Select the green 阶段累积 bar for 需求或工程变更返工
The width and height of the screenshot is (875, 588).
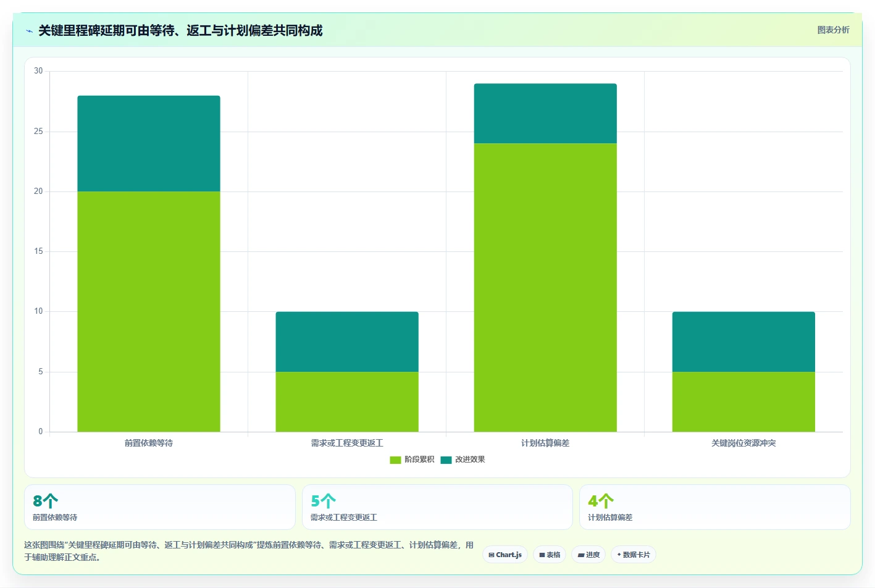[347, 401]
